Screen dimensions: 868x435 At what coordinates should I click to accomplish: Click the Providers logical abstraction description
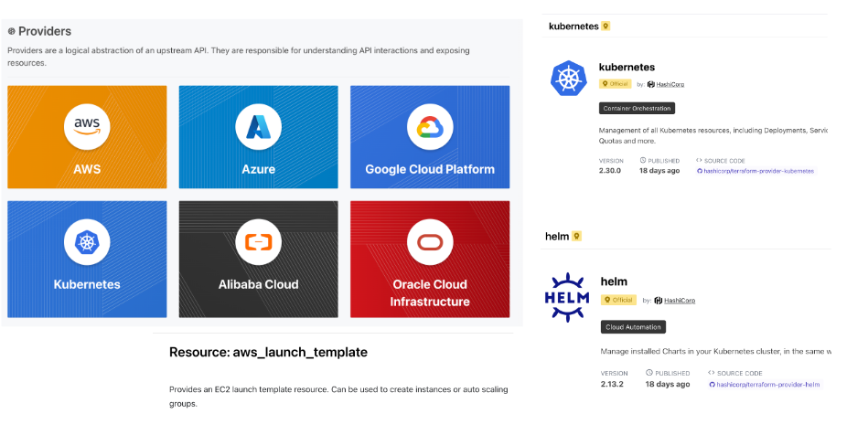pyautogui.click(x=238, y=57)
